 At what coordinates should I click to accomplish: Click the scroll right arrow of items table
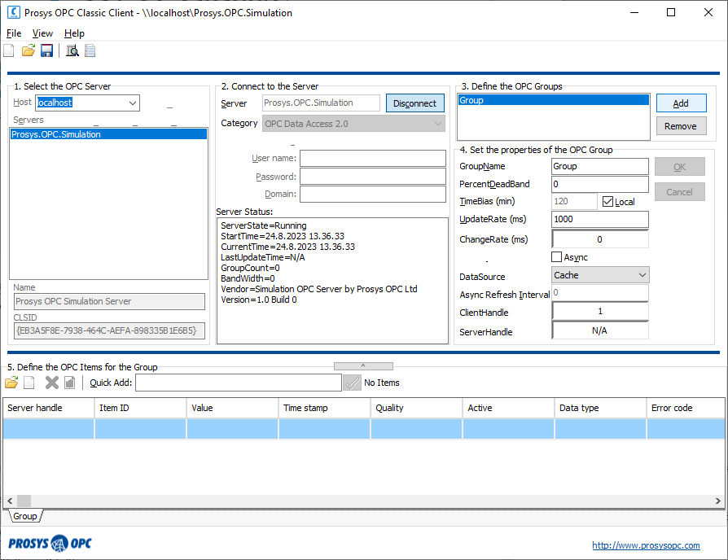coord(717,501)
